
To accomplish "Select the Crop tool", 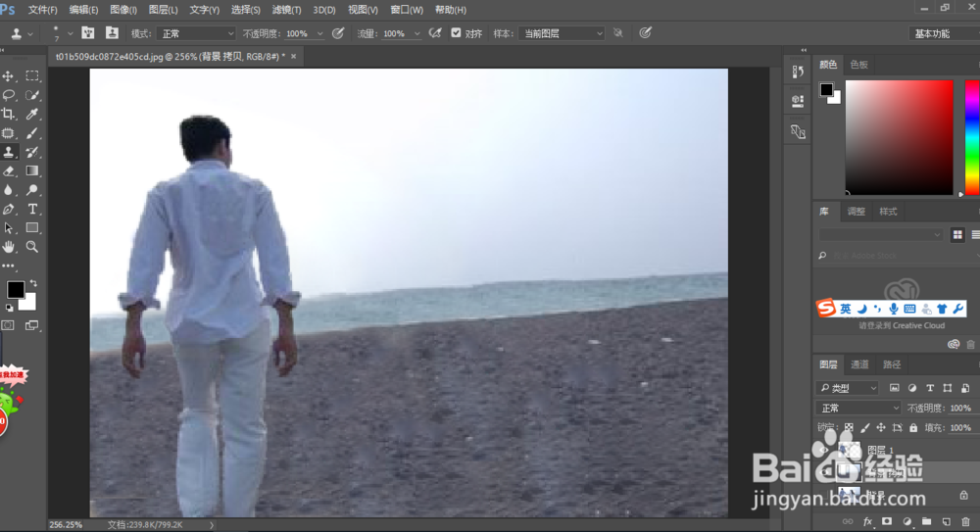I will 8,114.
